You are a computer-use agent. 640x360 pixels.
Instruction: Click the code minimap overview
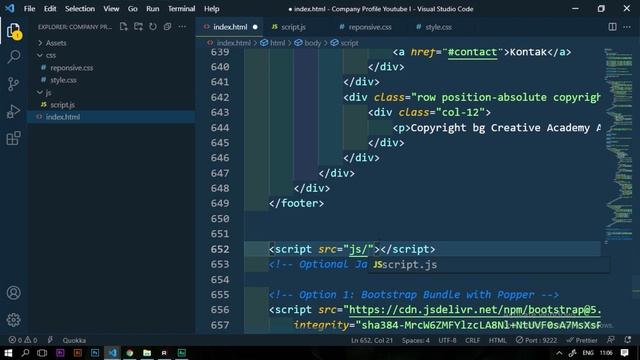click(619, 147)
